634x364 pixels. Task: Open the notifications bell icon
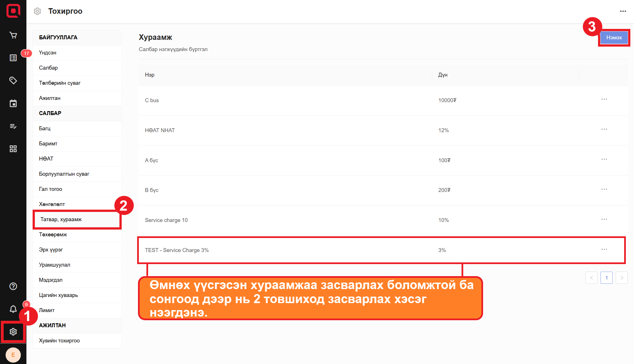(13, 309)
